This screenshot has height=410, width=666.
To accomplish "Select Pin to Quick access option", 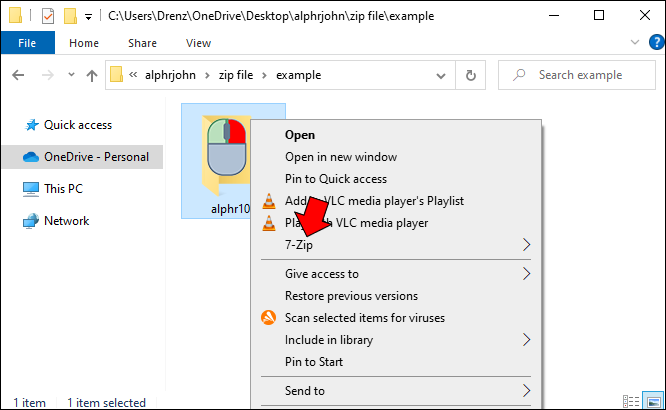I will [335, 179].
